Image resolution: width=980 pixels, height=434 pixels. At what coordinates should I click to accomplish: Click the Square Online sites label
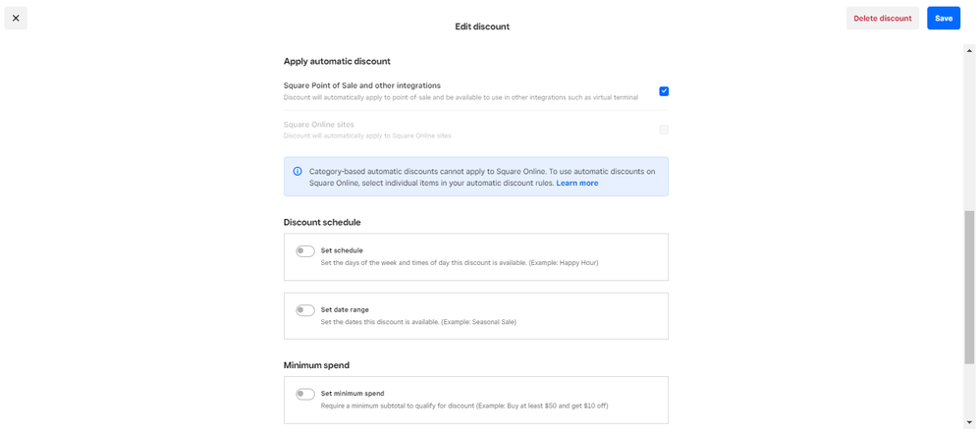point(318,125)
